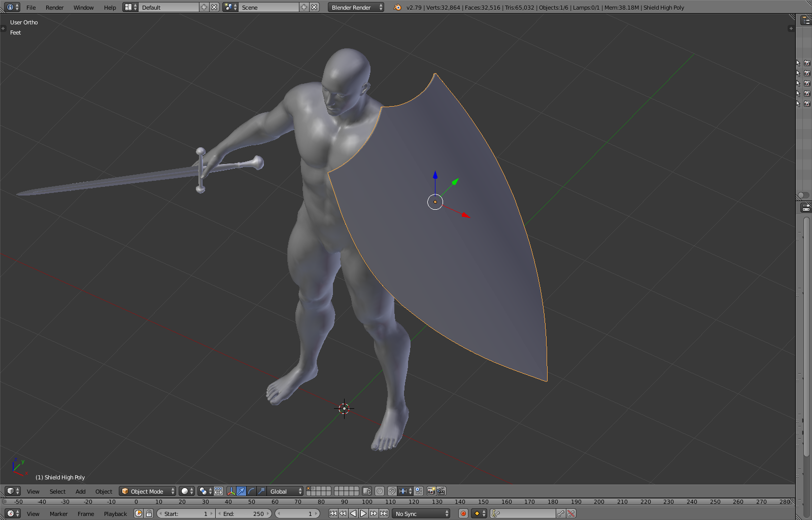Delete the Default screen layout

pos(214,7)
